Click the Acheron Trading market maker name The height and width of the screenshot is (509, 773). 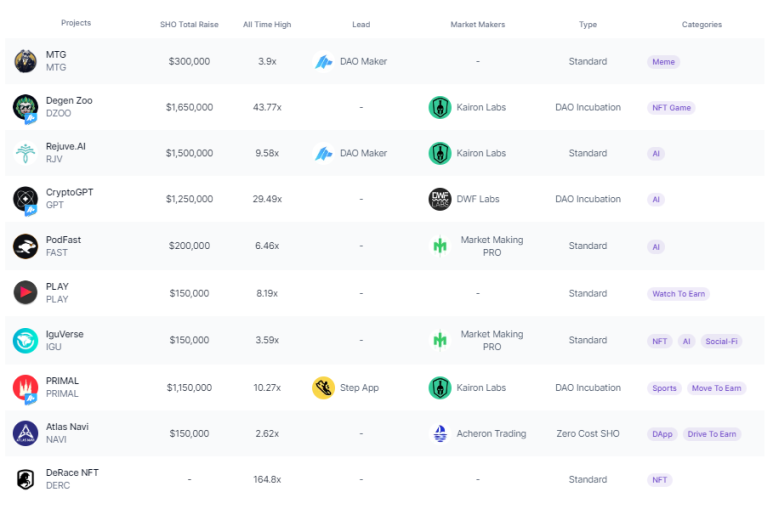[x=491, y=434]
